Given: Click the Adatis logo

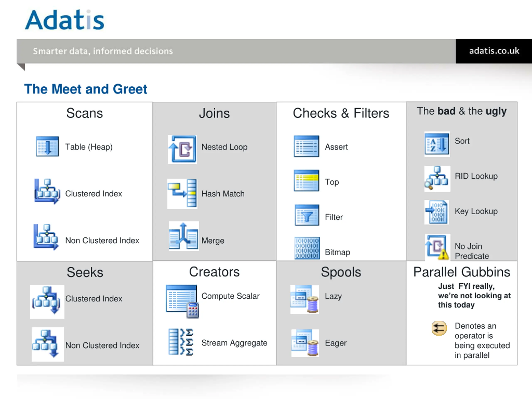Looking at the screenshot, I should pos(64,20).
